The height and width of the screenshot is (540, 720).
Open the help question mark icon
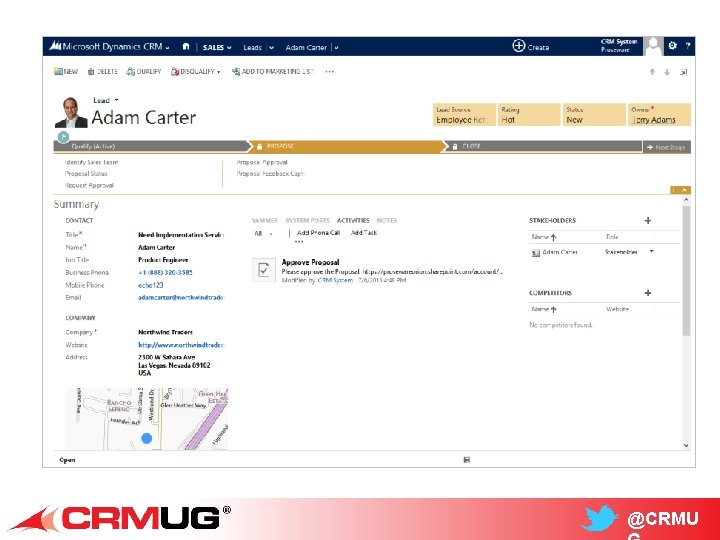click(x=687, y=45)
